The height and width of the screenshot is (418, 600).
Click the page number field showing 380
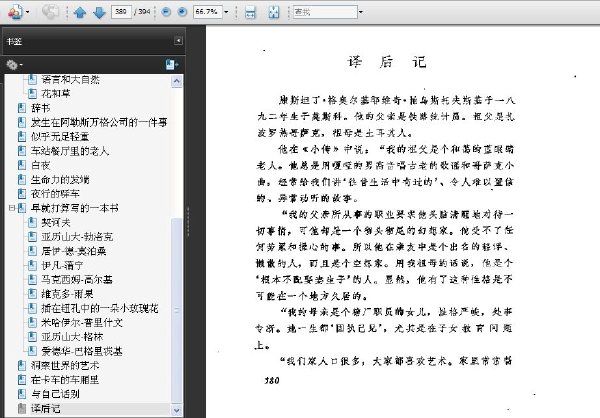[121, 12]
